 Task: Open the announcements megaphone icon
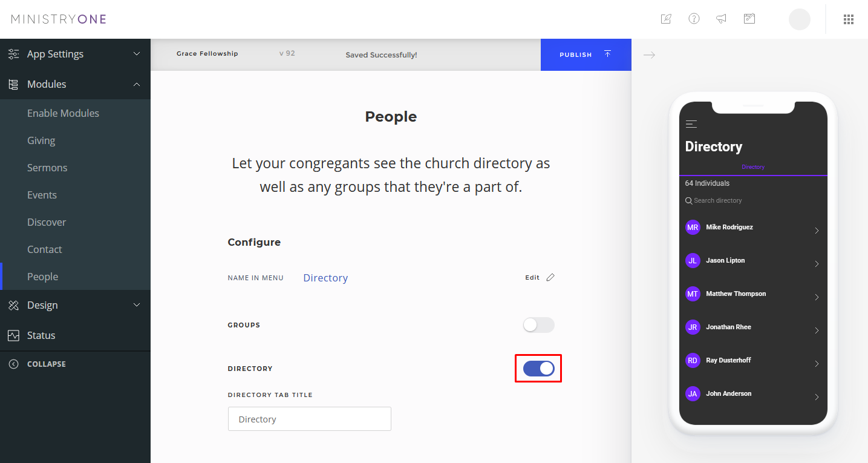tap(722, 19)
